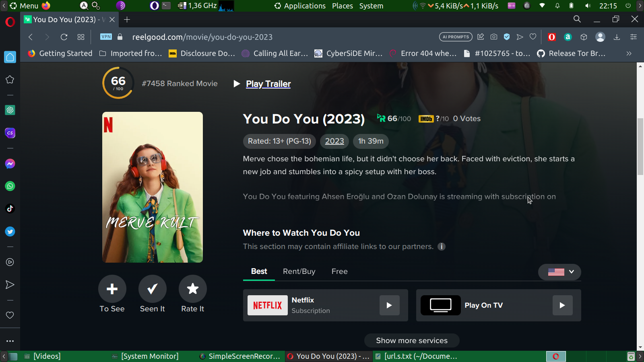Click Show more services
The width and height of the screenshot is (644, 362).
(x=412, y=341)
